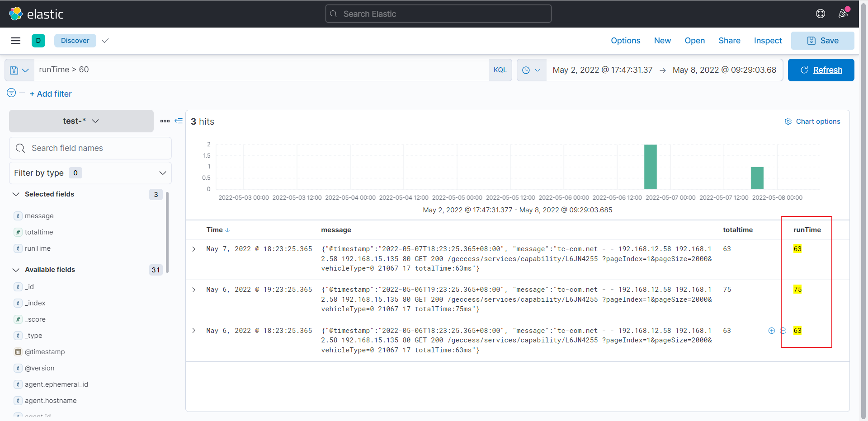Screen dimensions: 868x421
Task: Select the agent.ephemeral_id field
Action: click(x=57, y=384)
